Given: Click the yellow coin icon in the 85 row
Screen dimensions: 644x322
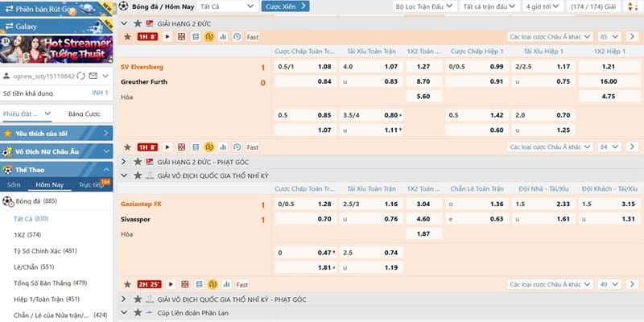Looking at the screenshot, I should [209, 37].
